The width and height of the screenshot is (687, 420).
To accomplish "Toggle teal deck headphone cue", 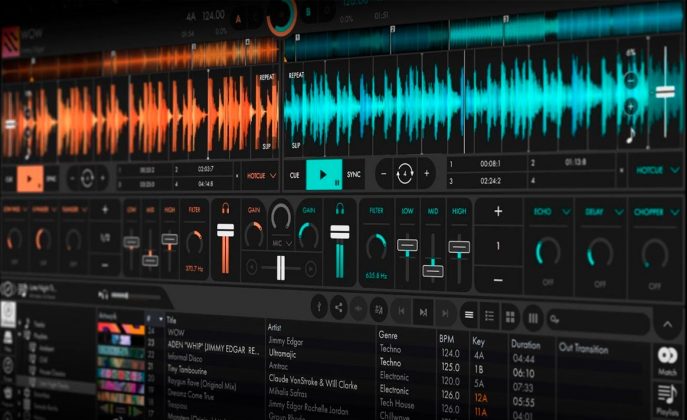I will pos(340,209).
